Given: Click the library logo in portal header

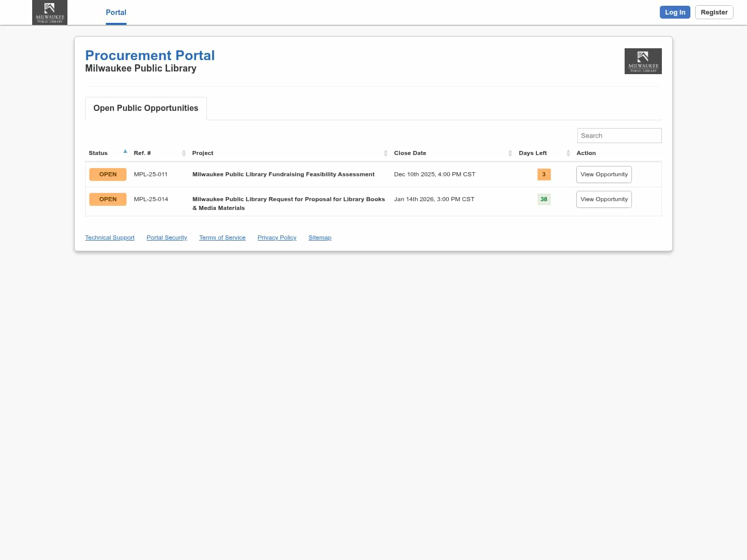Looking at the screenshot, I should (x=643, y=61).
